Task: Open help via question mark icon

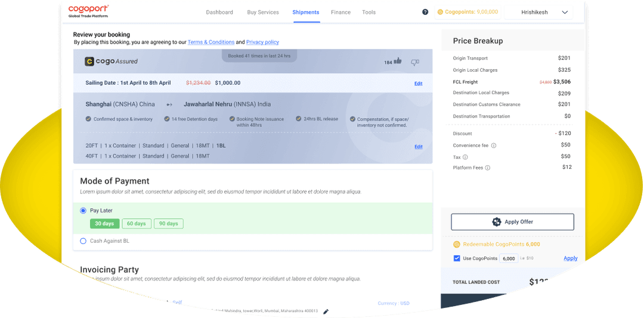Action: click(425, 12)
